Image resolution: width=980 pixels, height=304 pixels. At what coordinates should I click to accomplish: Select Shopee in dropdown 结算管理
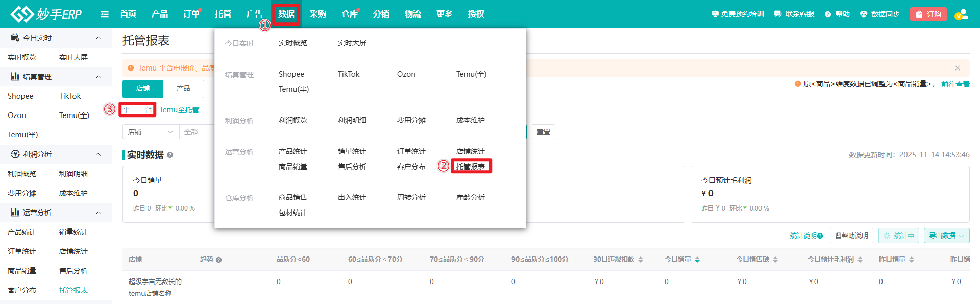click(x=291, y=74)
